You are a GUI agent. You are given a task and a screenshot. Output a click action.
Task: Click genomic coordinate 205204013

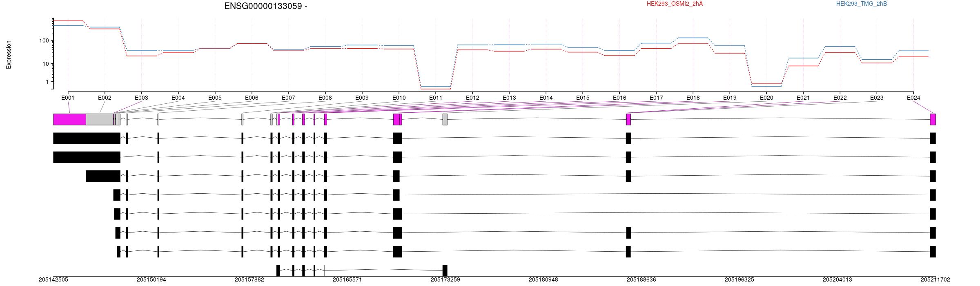coord(837,280)
